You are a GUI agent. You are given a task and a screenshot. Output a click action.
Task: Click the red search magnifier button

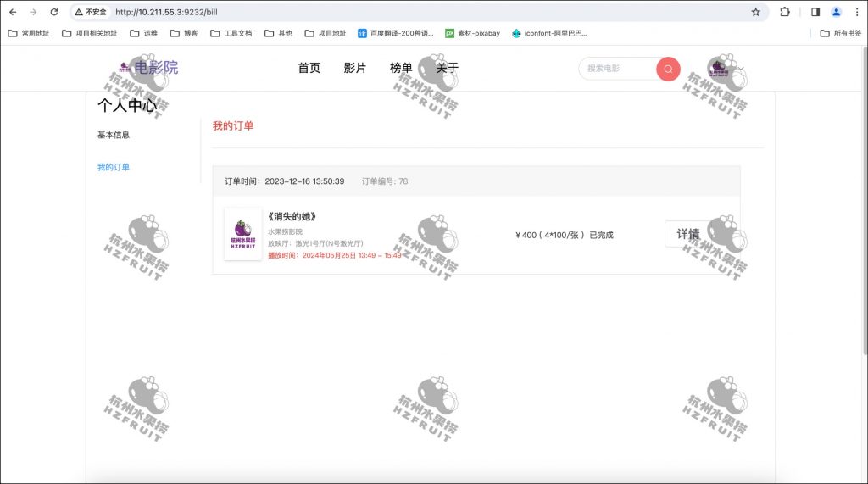[668, 70]
